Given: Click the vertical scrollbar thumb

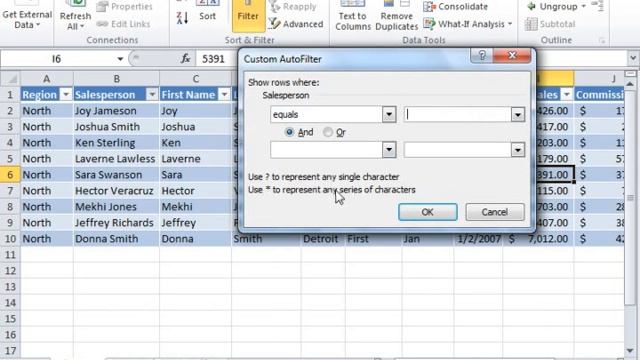Looking at the screenshot, I should (631, 198).
